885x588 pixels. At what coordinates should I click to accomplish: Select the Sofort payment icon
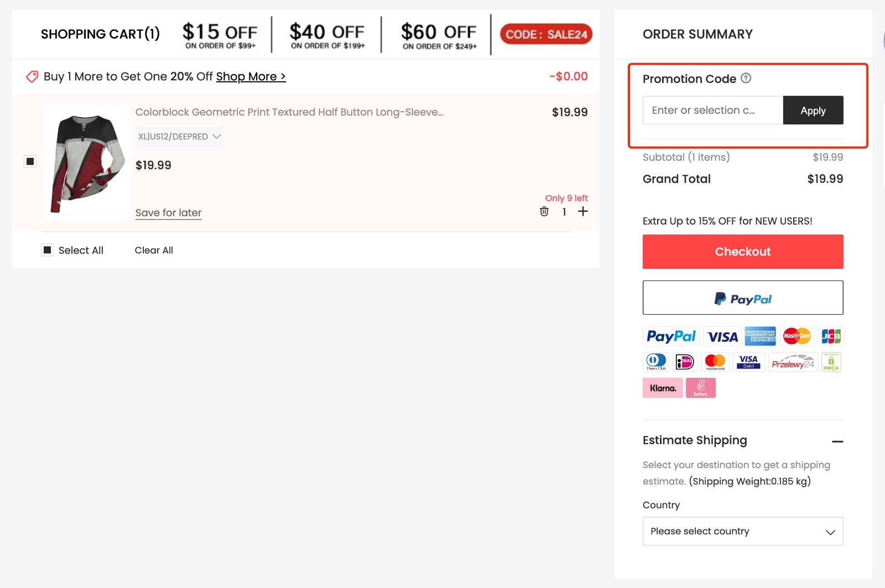(700, 388)
